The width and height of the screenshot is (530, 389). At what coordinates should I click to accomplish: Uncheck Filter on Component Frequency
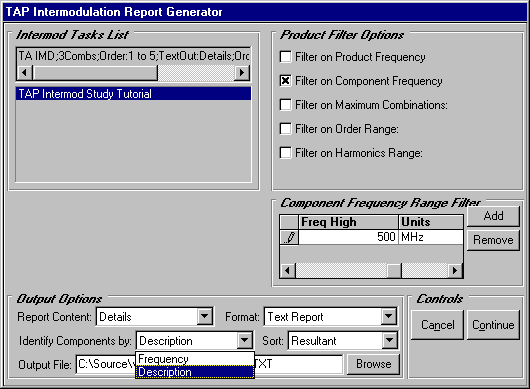[286, 81]
